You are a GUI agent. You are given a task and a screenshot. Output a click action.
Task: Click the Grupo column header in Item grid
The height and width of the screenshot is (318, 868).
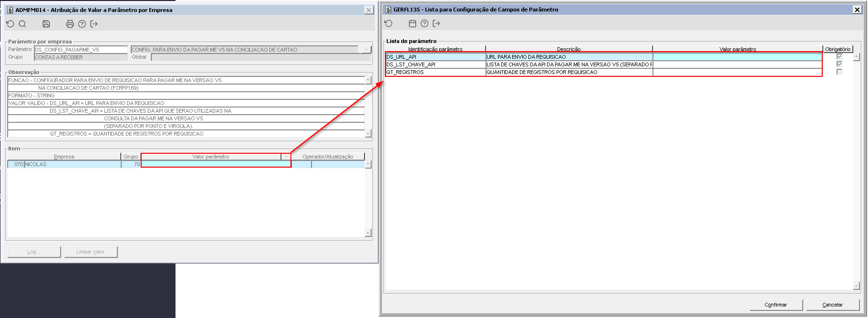point(131,157)
